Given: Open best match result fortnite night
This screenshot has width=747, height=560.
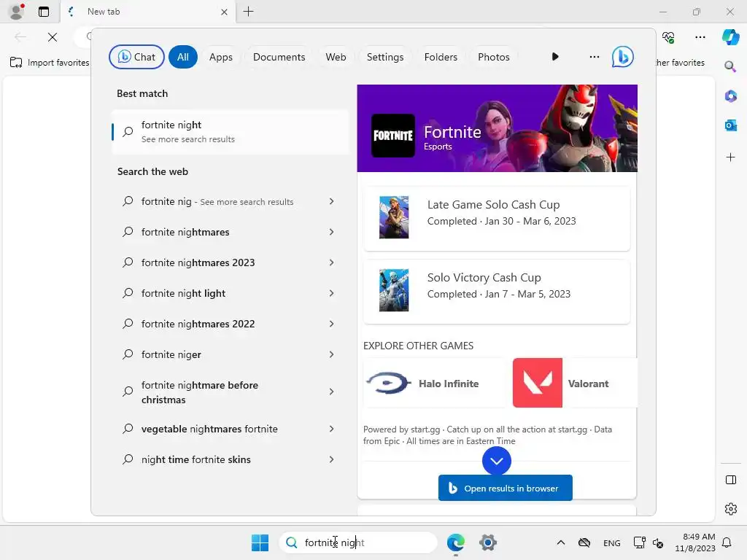Looking at the screenshot, I should coord(231,132).
